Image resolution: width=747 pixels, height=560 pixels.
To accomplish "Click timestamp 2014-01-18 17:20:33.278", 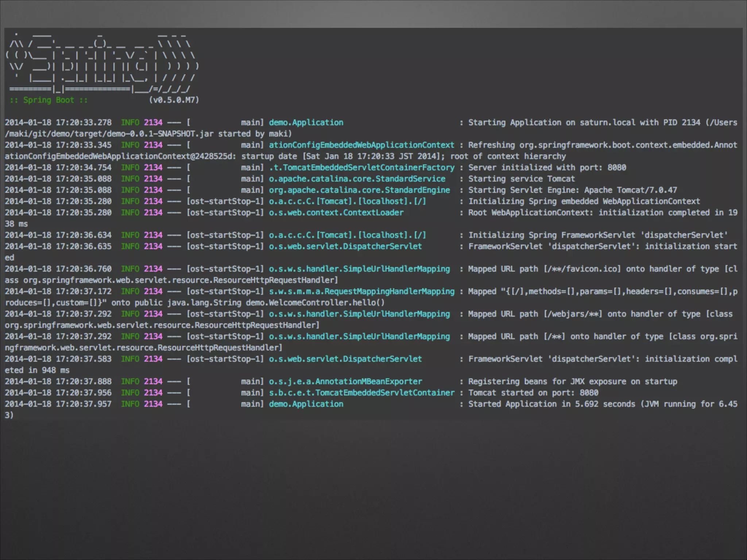I will [x=58, y=122].
